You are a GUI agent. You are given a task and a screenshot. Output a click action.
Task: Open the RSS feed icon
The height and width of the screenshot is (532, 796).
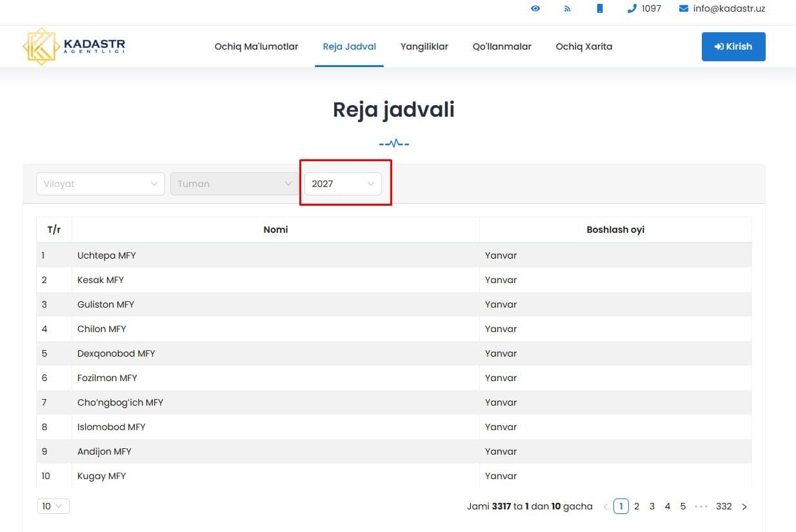click(x=568, y=9)
